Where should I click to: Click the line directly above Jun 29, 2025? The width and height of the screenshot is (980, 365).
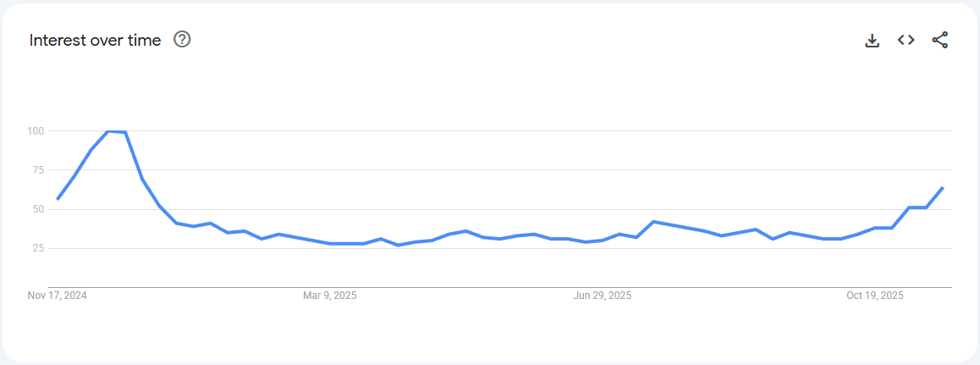point(603,241)
